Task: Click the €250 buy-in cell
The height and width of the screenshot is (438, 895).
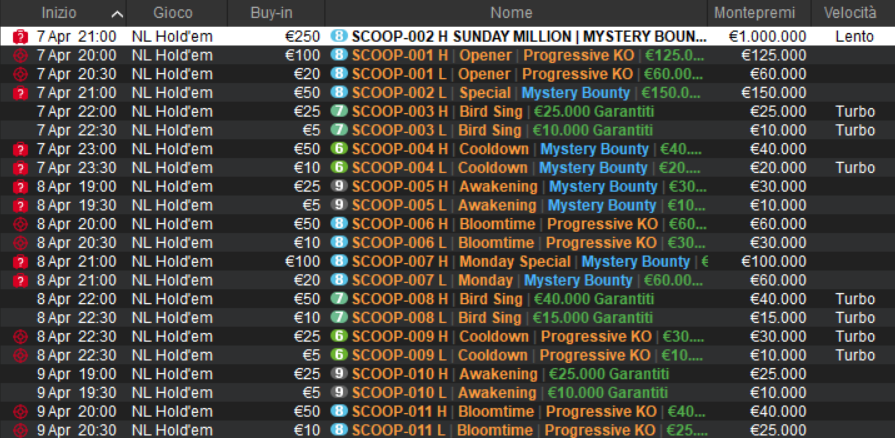Action: (x=303, y=37)
